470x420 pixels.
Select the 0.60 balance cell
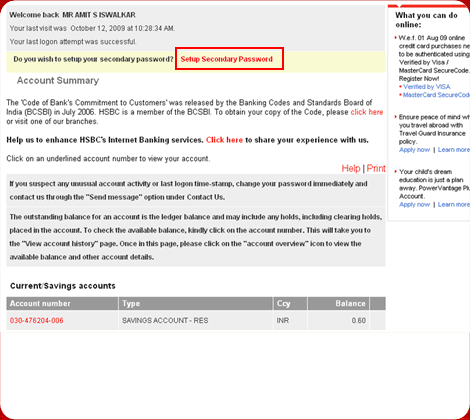click(338, 321)
